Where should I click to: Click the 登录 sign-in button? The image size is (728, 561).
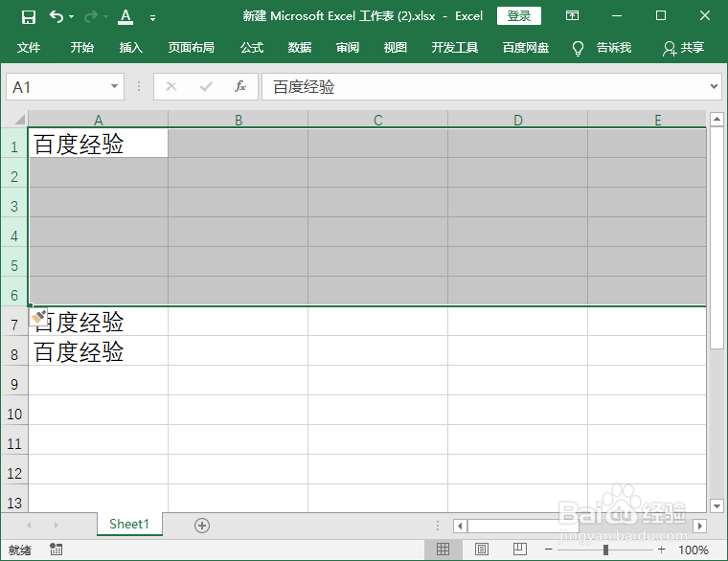518,15
